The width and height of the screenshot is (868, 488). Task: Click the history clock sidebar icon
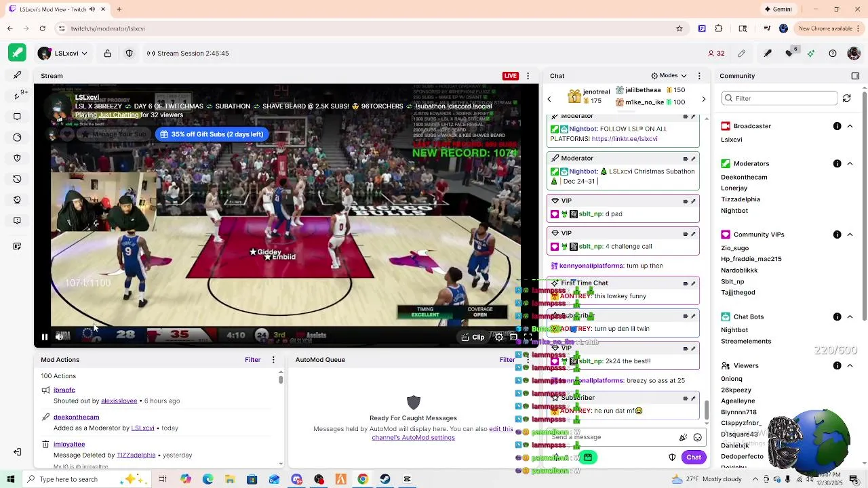pyautogui.click(x=17, y=179)
